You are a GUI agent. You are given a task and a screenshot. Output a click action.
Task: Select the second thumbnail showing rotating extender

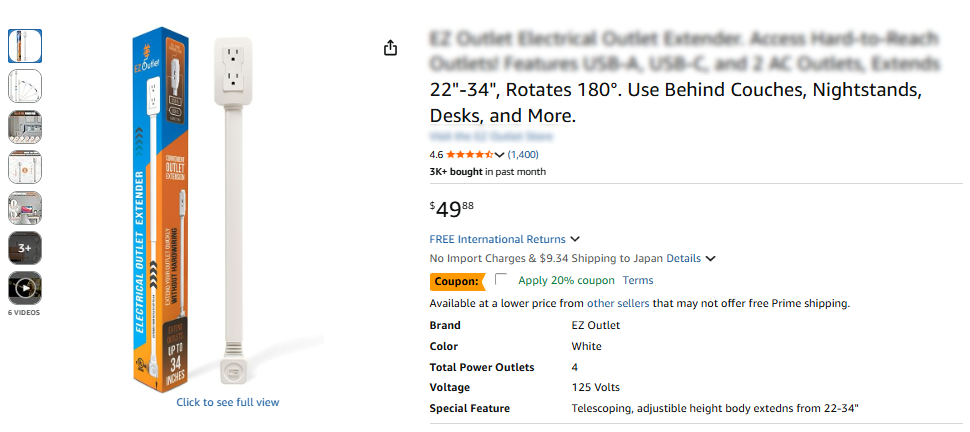click(25, 86)
